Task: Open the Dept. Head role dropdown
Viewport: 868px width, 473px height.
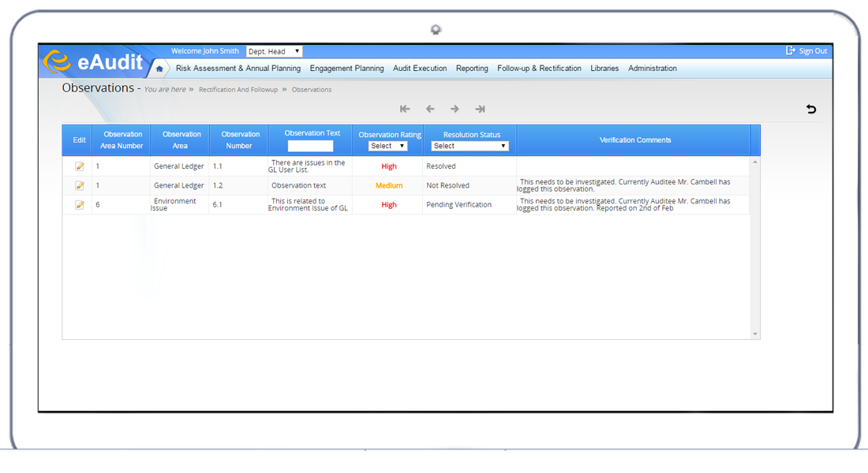Action: click(274, 51)
